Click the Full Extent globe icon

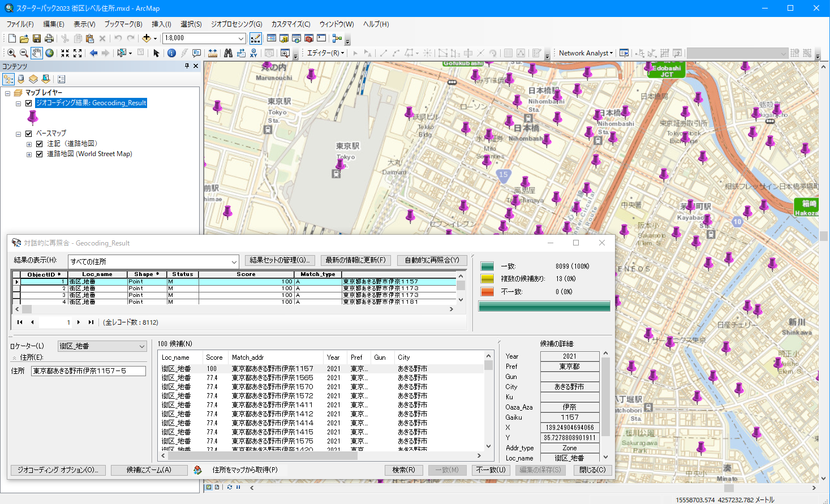(50, 53)
